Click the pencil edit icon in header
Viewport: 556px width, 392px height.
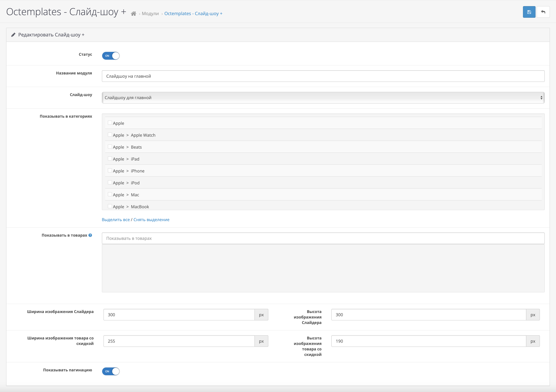13,35
